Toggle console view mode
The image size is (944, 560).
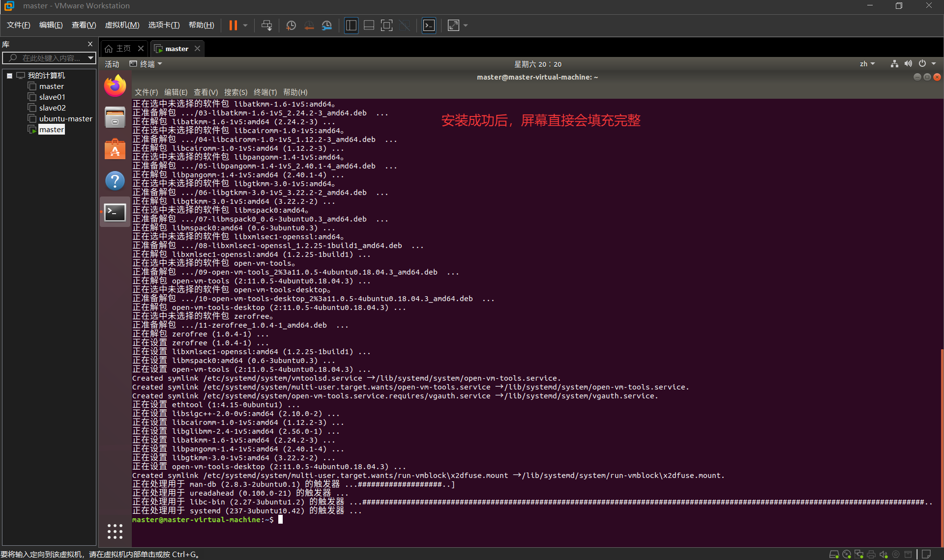coord(428,25)
